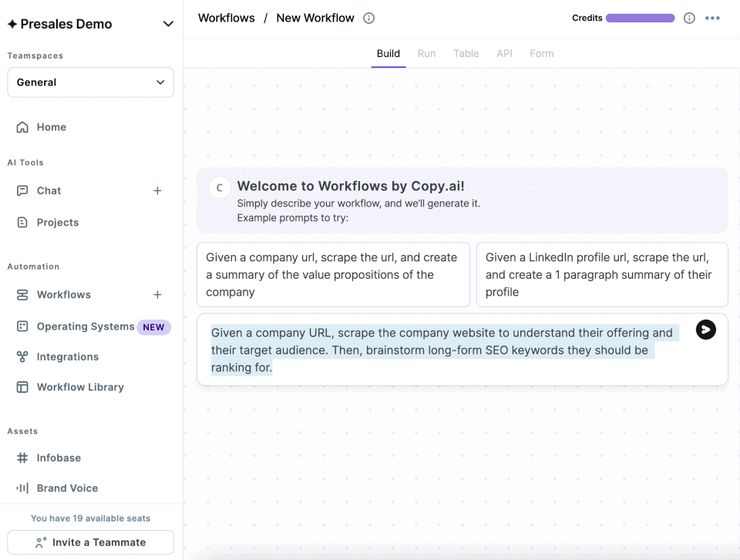Switch to the Build tab
This screenshot has height=560, width=740.
388,54
